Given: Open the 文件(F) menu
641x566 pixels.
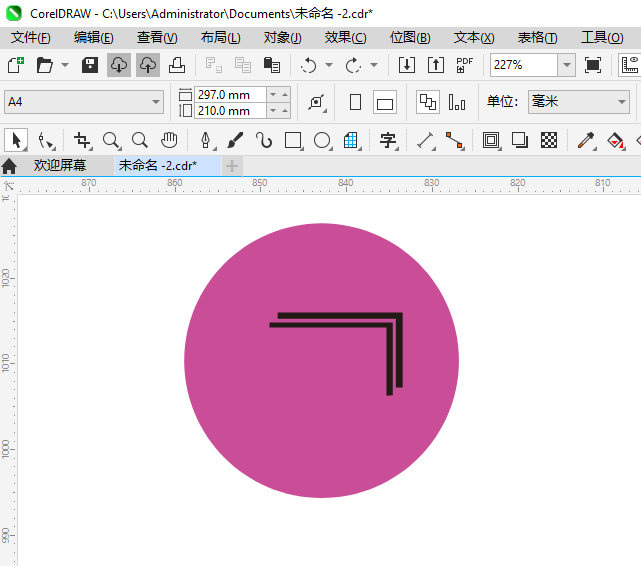Looking at the screenshot, I should click(31, 38).
